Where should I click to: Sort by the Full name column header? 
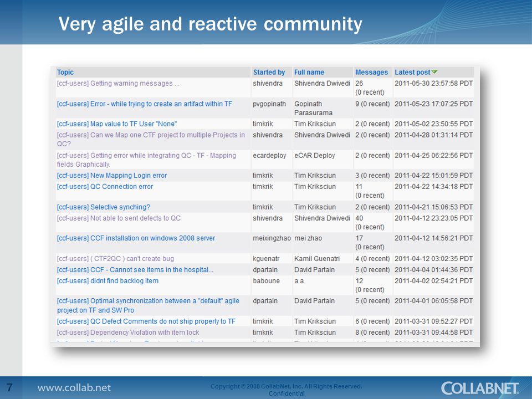point(309,72)
